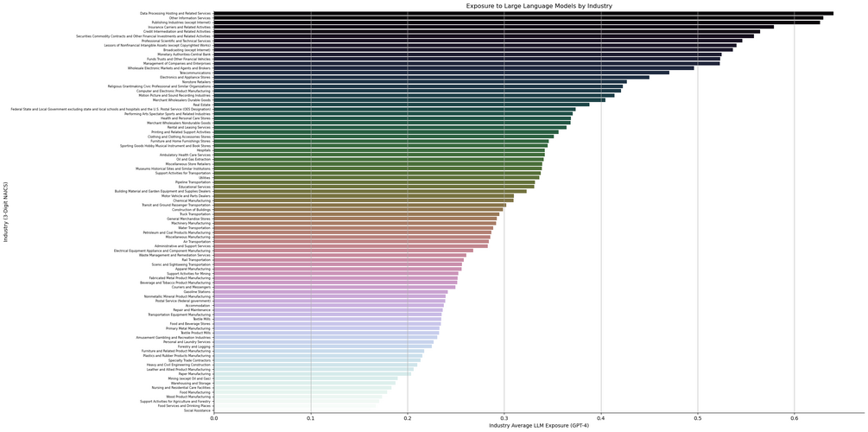
Task: Select the 'Computer and Electronic Product Manufacturing' label
Action: (174, 91)
